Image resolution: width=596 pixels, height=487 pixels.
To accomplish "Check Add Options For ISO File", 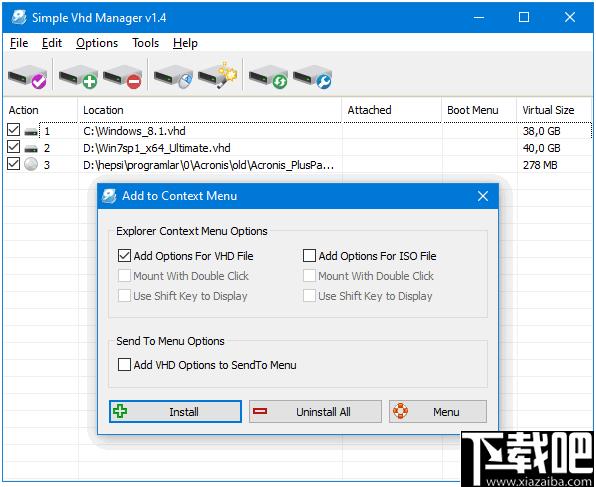I will point(309,256).
